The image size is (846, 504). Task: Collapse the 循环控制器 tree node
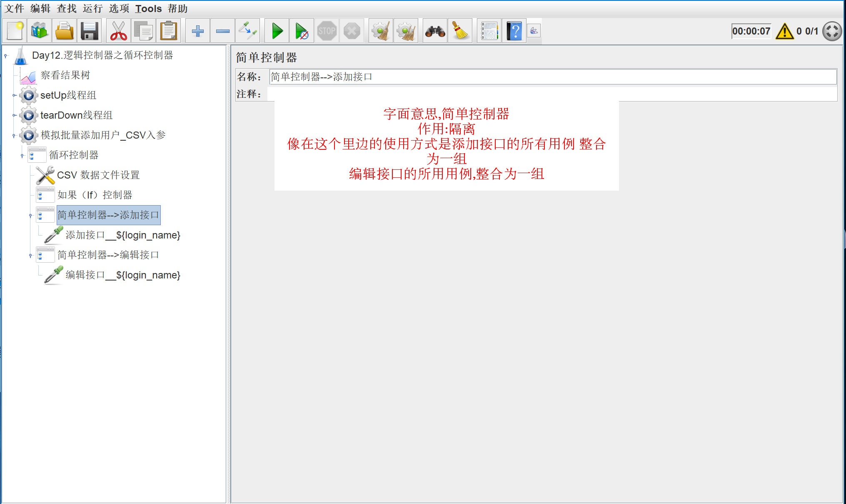coord(22,156)
